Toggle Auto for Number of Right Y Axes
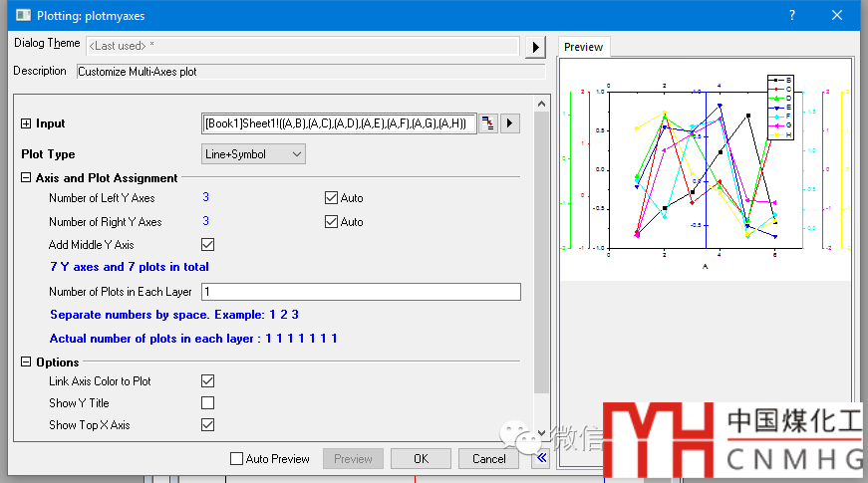868x483 pixels. coord(332,222)
